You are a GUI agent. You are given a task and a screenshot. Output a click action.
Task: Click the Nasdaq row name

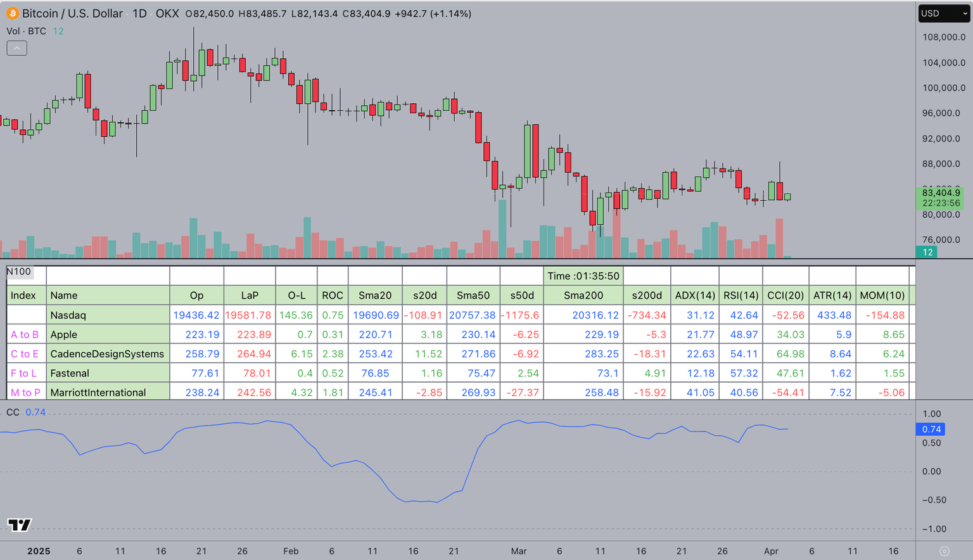click(70, 315)
